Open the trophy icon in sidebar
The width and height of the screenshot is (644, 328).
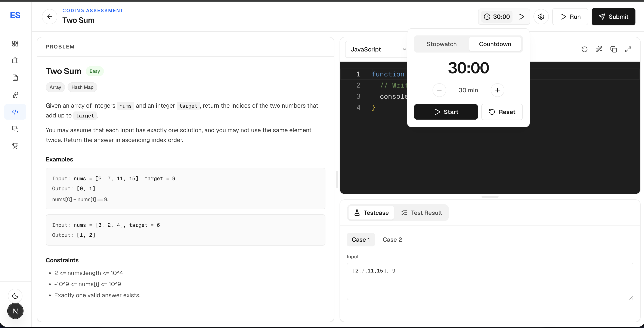pyautogui.click(x=15, y=146)
